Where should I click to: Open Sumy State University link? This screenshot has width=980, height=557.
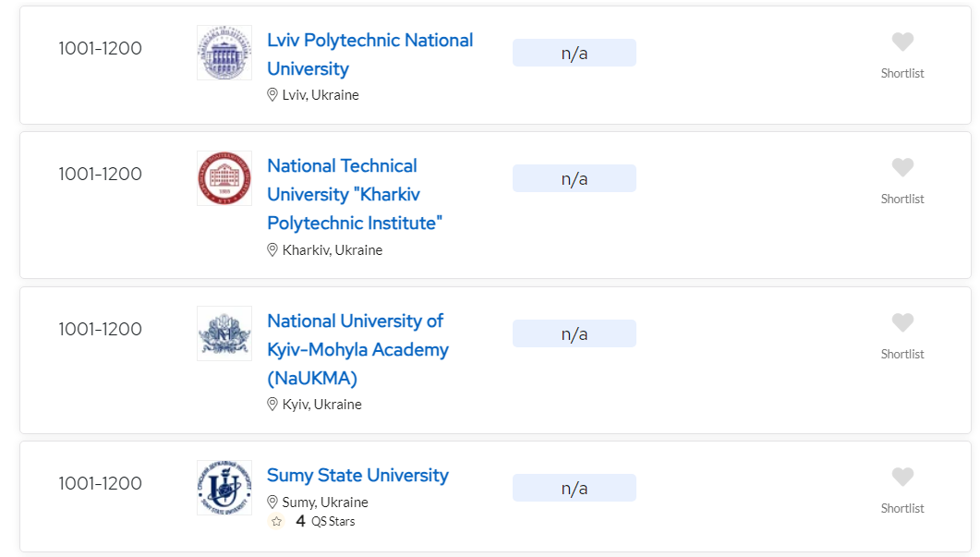357,476
